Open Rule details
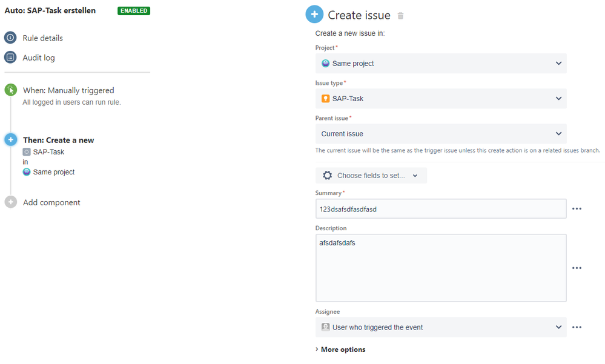This screenshot has height=364, width=605. [x=42, y=38]
